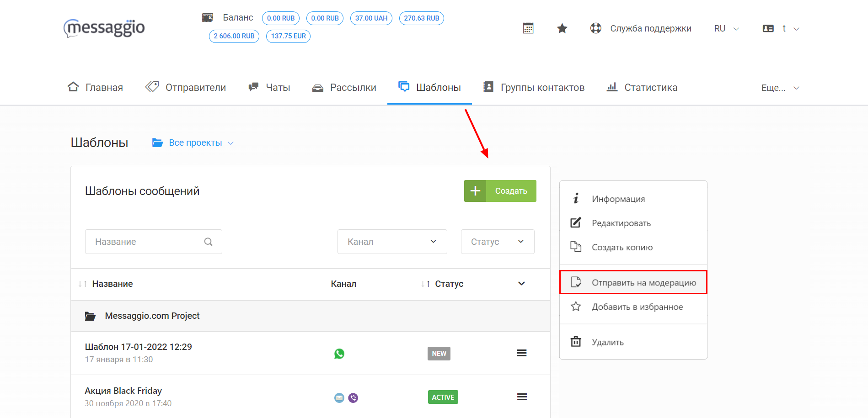Click the Баланс label
Screen dimensions: 868x418
click(238, 17)
